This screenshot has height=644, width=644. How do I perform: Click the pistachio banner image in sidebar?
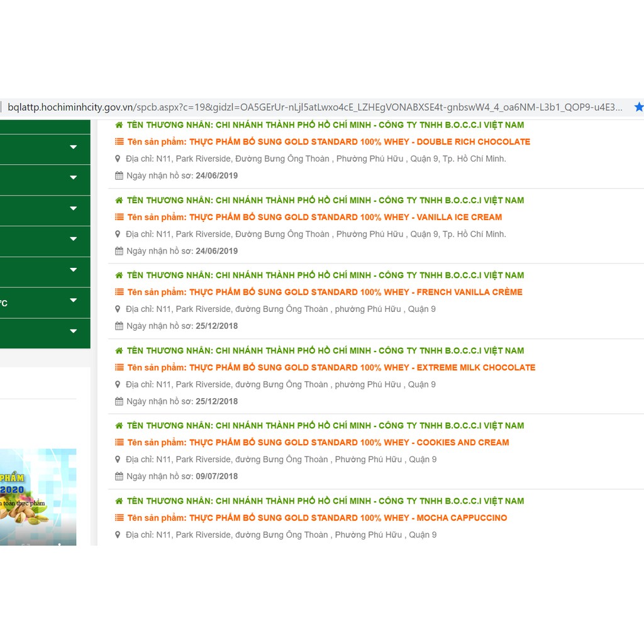click(x=38, y=497)
